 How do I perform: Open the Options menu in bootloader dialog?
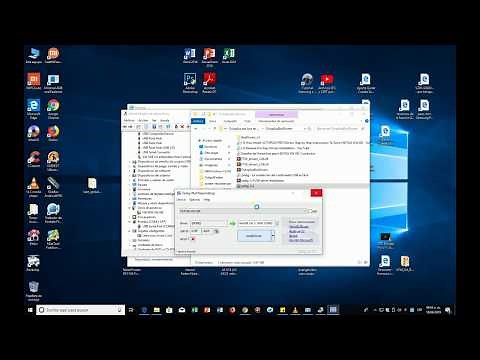194,199
